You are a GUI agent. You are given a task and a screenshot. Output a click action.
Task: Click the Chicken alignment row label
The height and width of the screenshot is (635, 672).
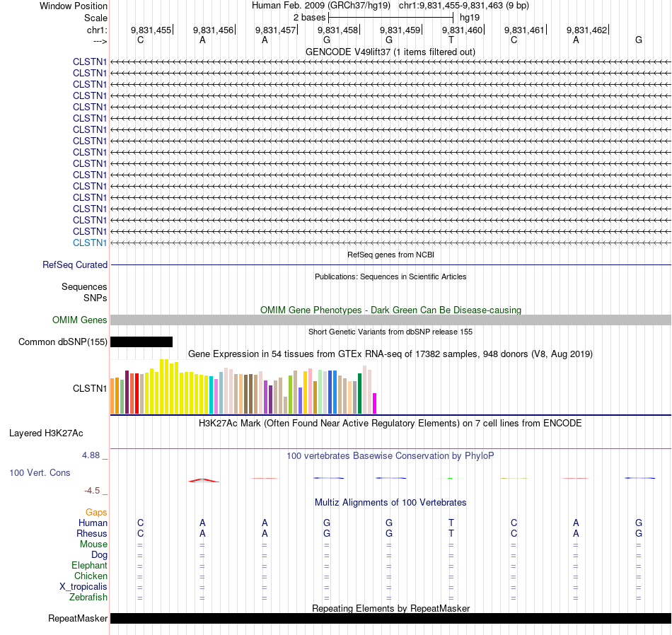(91, 576)
